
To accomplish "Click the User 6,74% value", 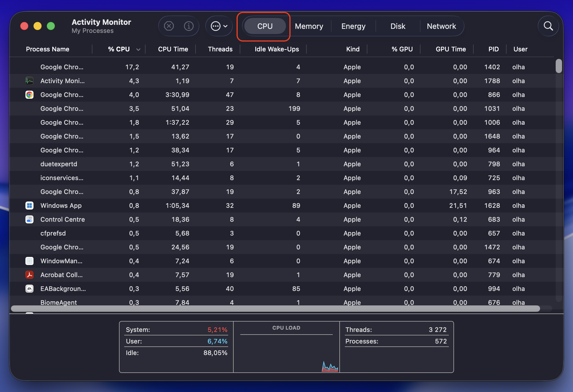I will (x=217, y=341).
